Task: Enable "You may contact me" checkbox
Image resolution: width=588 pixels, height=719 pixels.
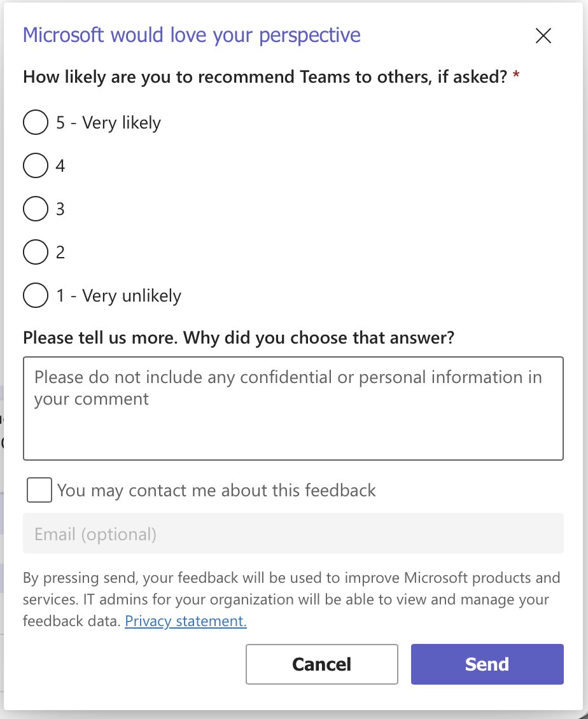Action: point(39,490)
